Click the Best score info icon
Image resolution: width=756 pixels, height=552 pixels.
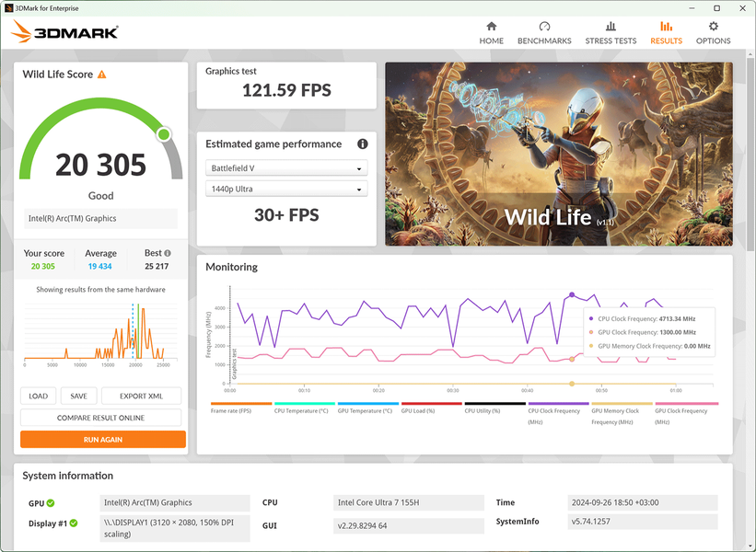coord(168,253)
